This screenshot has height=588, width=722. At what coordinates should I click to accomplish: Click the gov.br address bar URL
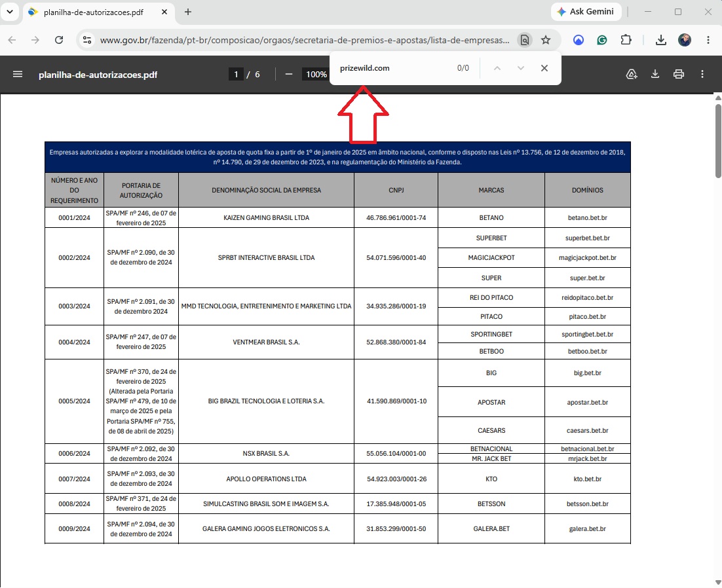coord(305,40)
